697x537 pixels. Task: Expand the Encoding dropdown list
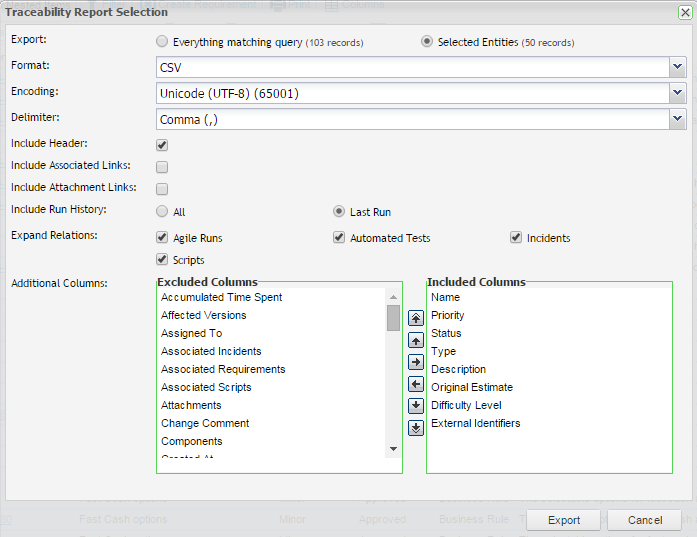coord(420,93)
